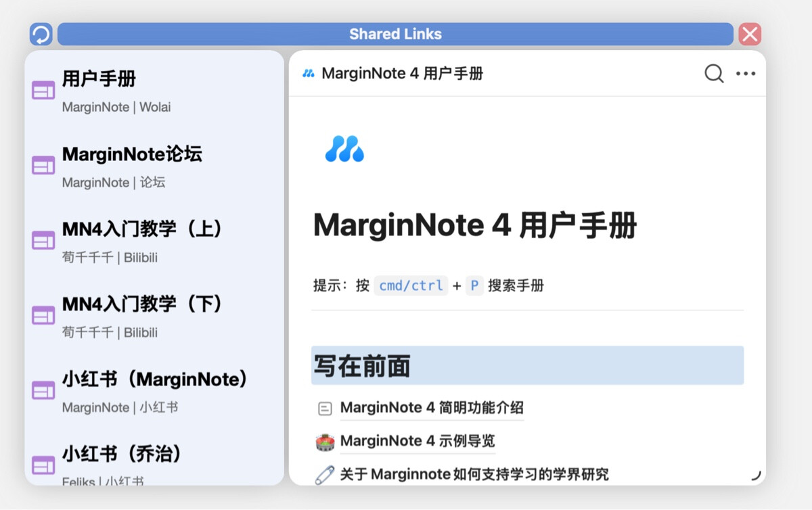Open the 小红书（乔治） link
The width and height of the screenshot is (812, 510).
(x=122, y=454)
